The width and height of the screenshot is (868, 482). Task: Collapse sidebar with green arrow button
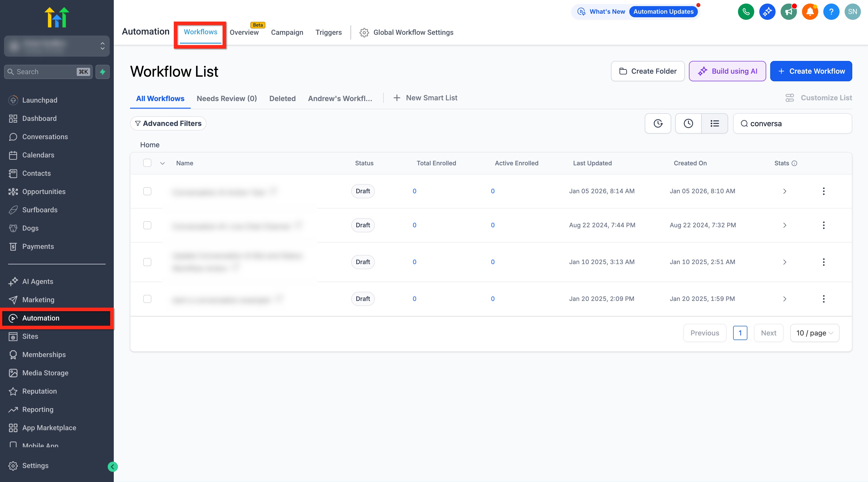click(112, 467)
